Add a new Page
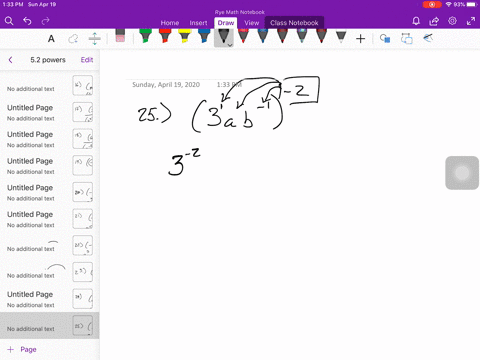This screenshot has width=480, height=360. click(22, 349)
